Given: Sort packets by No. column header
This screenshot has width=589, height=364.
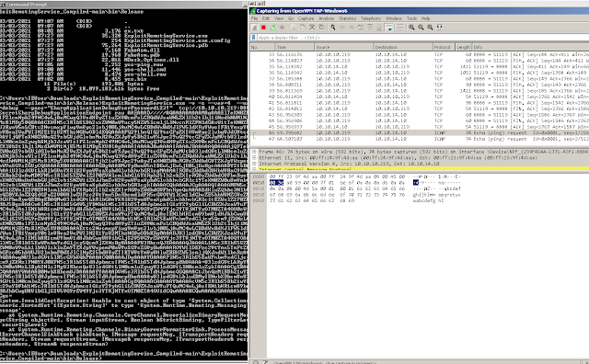Looking at the screenshot, I should (x=262, y=47).
